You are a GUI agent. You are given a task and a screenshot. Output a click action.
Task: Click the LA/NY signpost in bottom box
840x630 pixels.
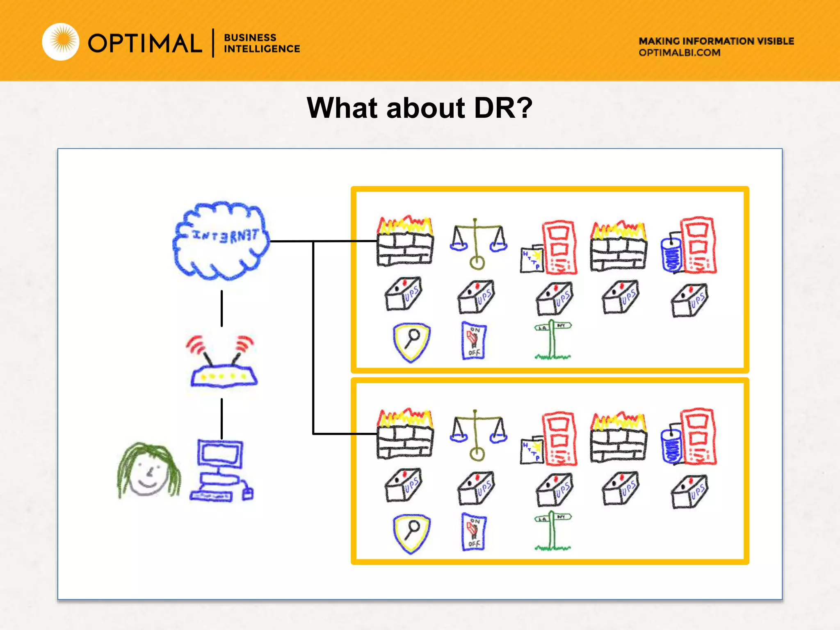[552, 531]
